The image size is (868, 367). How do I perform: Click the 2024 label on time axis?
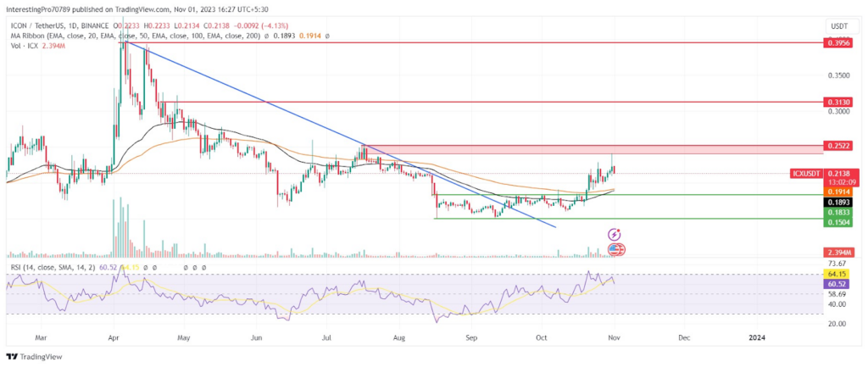tap(755, 336)
